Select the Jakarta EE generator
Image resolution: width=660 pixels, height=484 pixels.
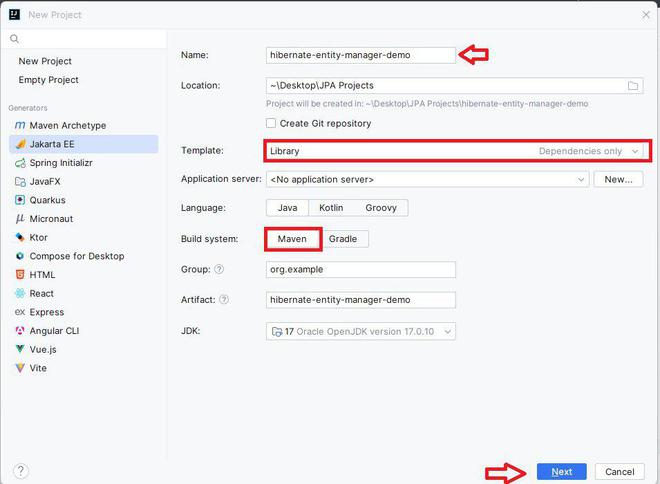(x=84, y=144)
